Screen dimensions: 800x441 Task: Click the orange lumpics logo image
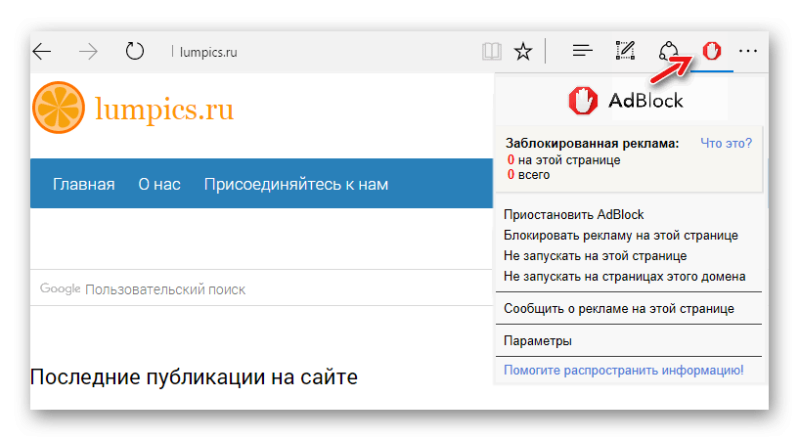58,108
